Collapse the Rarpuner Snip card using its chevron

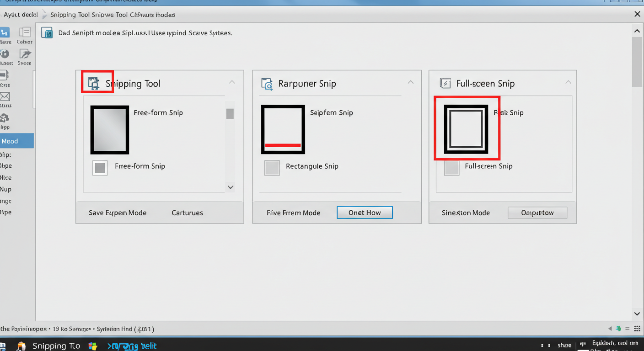(411, 82)
